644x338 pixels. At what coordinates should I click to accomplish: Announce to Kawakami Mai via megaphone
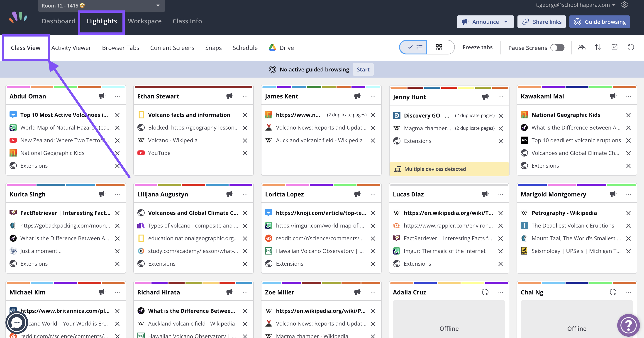pos(613,96)
